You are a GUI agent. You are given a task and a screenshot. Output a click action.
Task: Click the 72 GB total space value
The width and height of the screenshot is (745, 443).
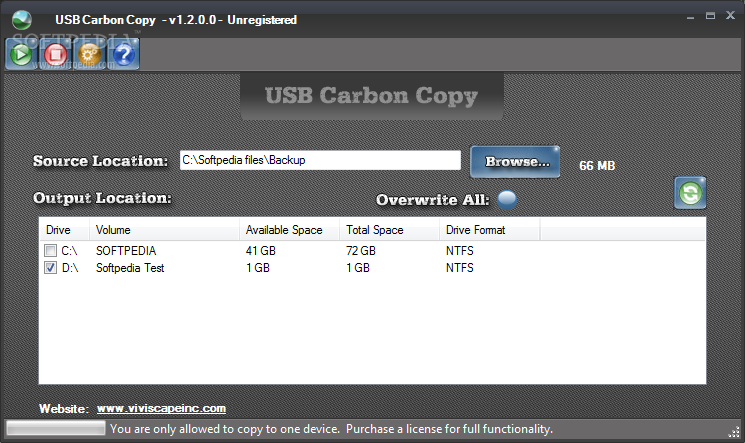361,250
